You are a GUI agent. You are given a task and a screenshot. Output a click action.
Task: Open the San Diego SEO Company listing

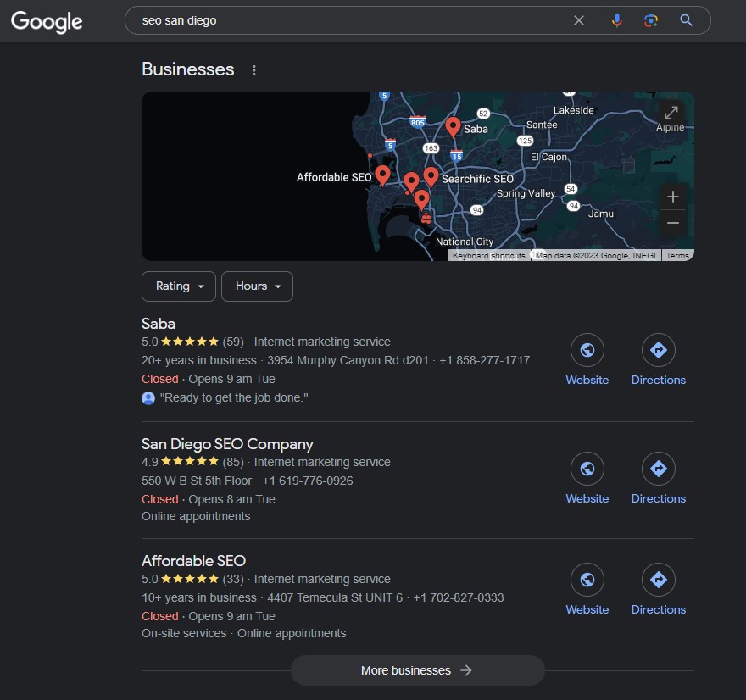click(227, 444)
